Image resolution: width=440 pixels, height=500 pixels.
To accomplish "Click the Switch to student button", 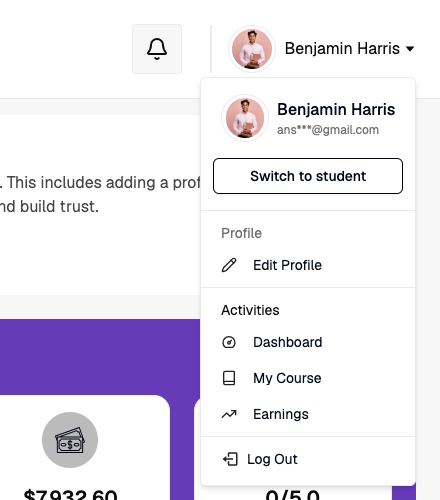I will [308, 176].
